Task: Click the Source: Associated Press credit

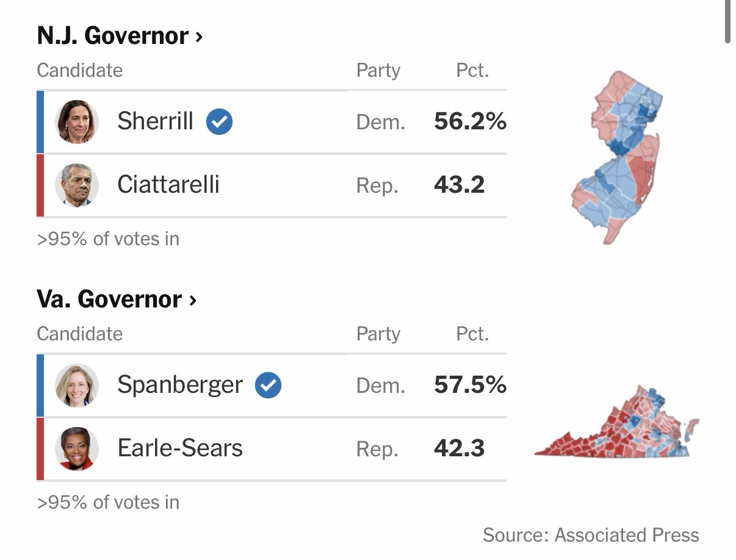Action: [x=590, y=535]
